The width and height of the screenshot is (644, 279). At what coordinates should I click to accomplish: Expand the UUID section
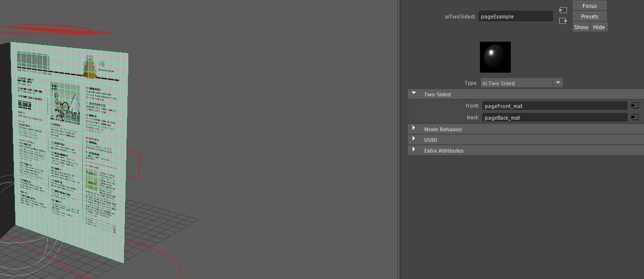[x=526, y=140]
